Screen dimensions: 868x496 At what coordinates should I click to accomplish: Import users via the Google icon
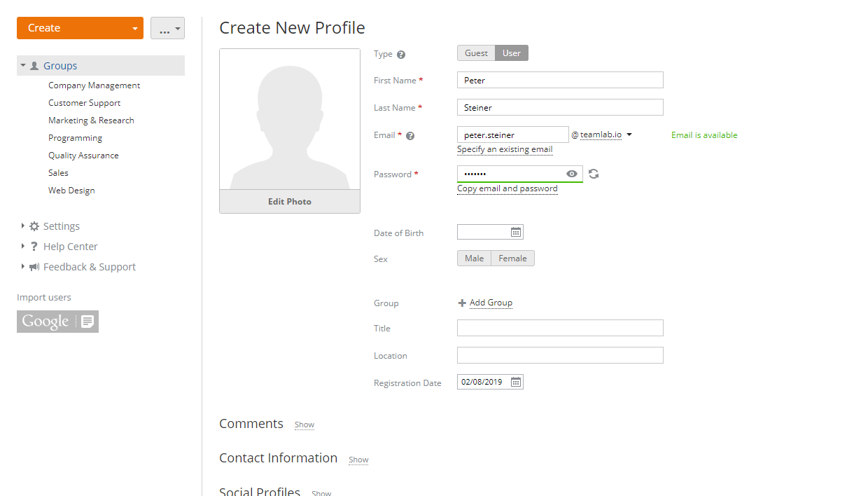(x=57, y=321)
